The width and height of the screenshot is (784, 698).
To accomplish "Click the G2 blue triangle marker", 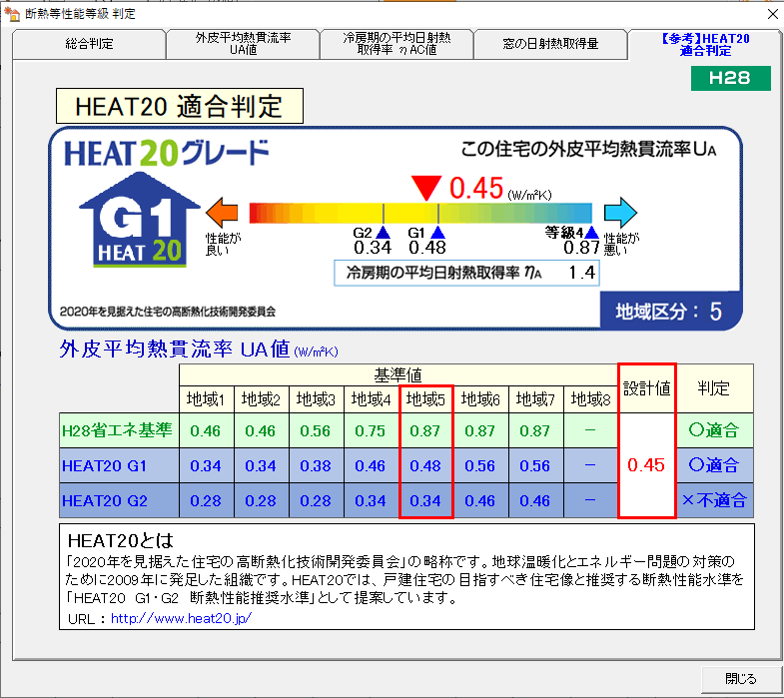I will point(383,232).
